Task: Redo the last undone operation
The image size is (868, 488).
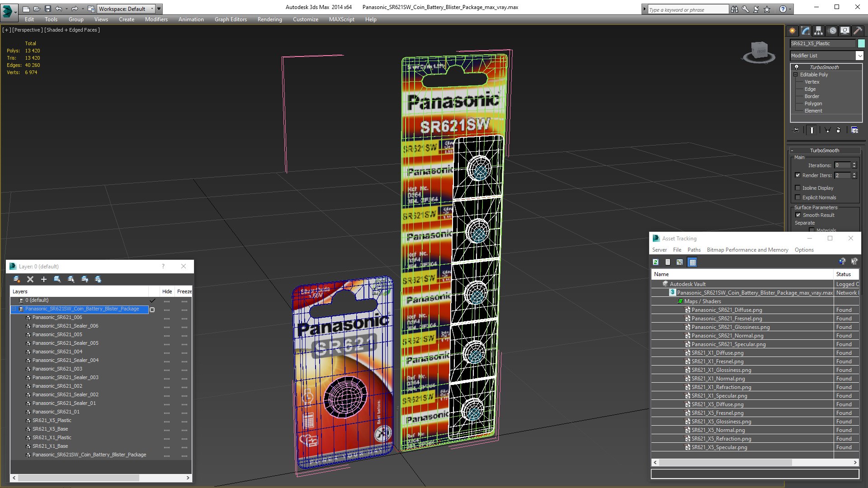Action: (x=75, y=9)
